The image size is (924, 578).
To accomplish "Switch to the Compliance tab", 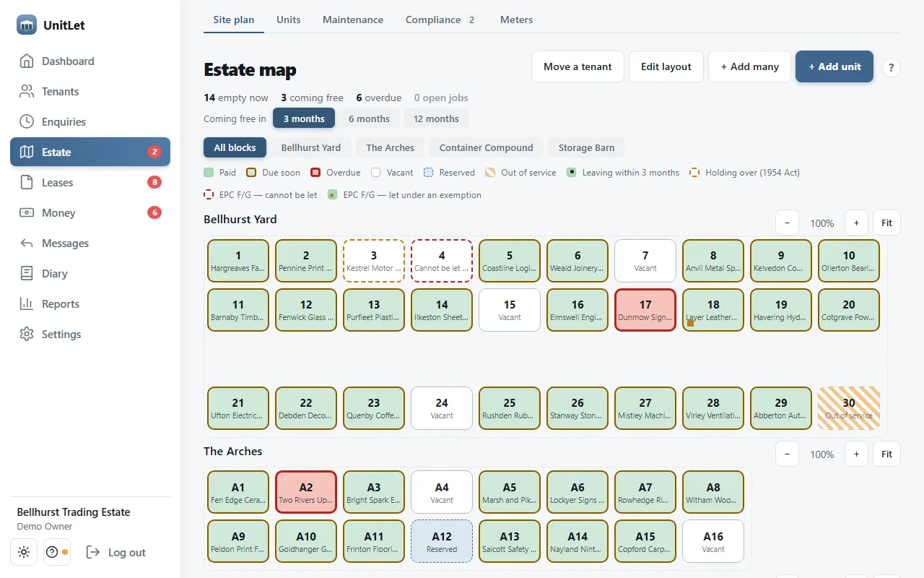I will 440,20.
